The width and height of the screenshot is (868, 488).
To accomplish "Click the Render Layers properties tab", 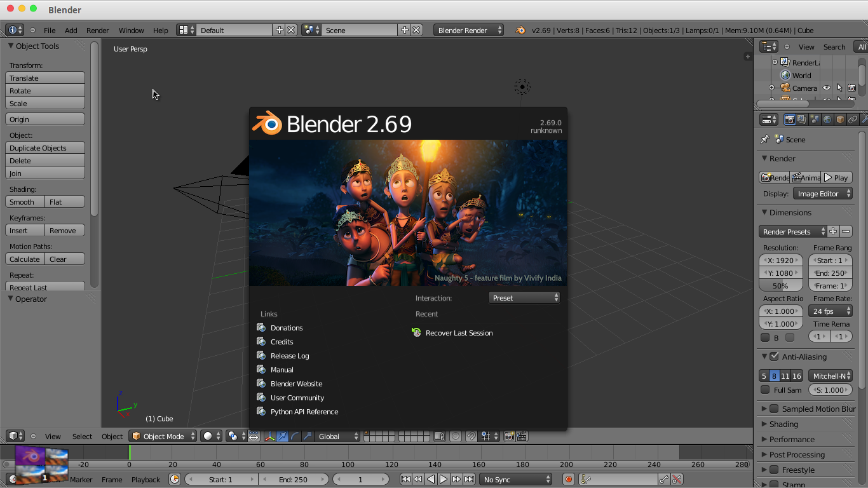I will tap(802, 119).
